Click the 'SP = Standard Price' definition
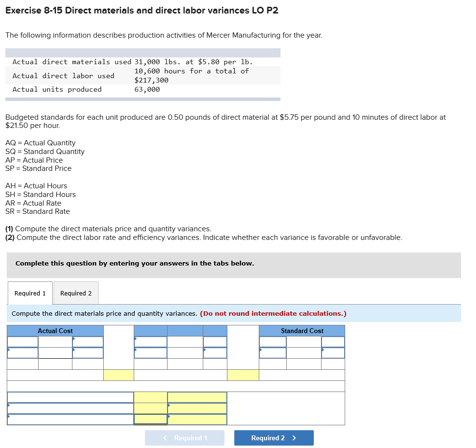The image size is (476, 448). pos(39,168)
